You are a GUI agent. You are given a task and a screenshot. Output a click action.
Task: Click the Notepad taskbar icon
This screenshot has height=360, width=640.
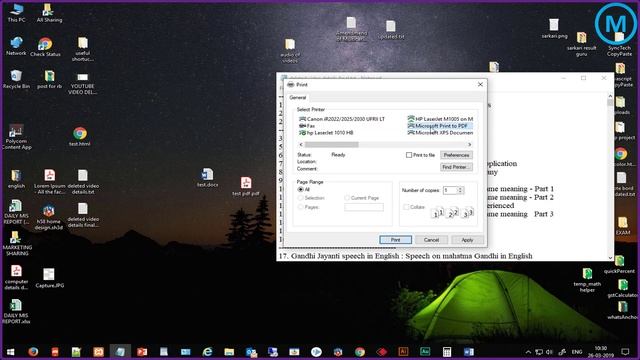click(x=120, y=352)
